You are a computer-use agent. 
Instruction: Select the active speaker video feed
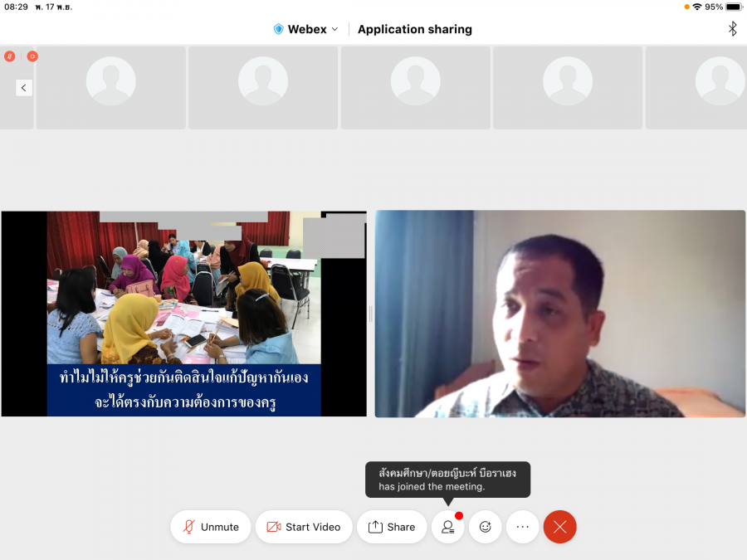pos(559,314)
